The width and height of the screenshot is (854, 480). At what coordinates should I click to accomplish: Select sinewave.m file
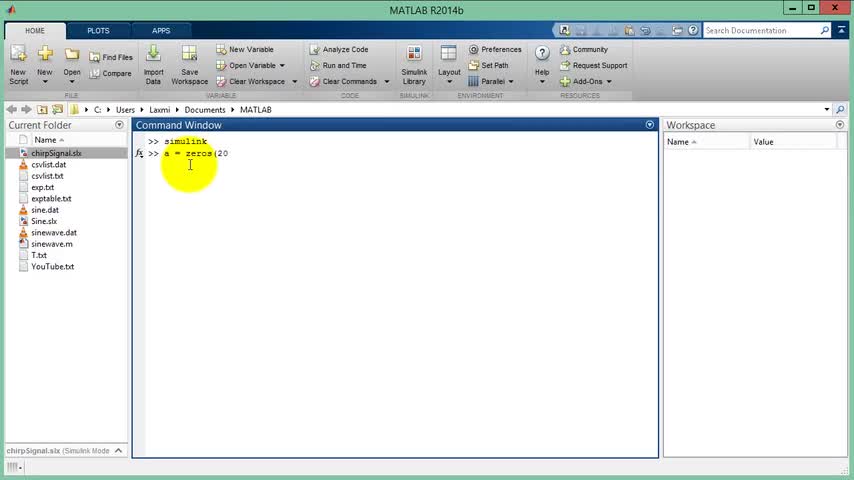point(52,244)
